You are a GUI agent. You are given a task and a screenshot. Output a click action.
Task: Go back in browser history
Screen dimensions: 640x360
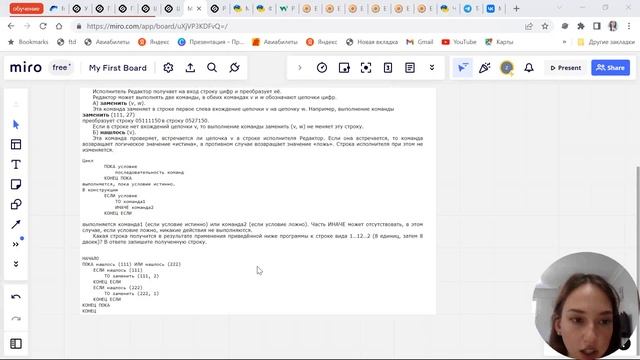[11, 26]
